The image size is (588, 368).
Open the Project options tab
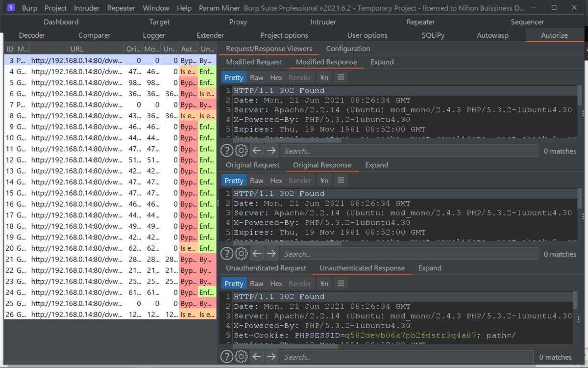pos(284,35)
